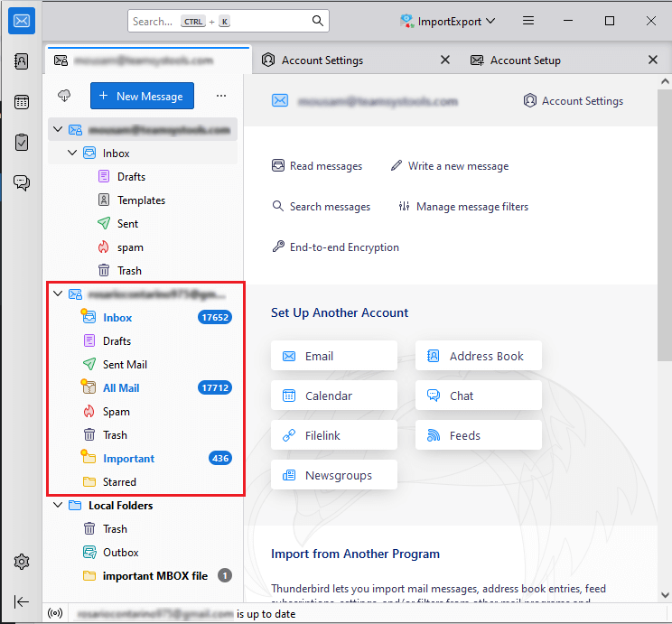Click the ImportExport add-on icon
Image resolution: width=672 pixels, height=624 pixels.
[406, 21]
